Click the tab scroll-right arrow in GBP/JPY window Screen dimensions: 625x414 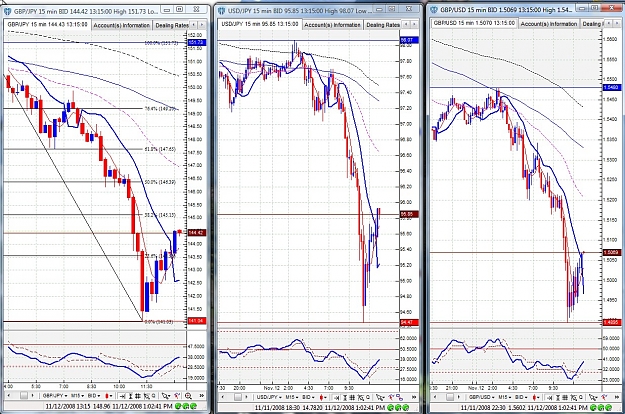pyautogui.click(x=202, y=25)
